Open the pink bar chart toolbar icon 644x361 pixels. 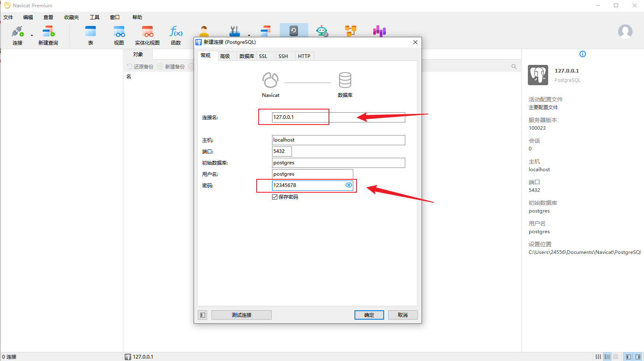click(x=379, y=31)
